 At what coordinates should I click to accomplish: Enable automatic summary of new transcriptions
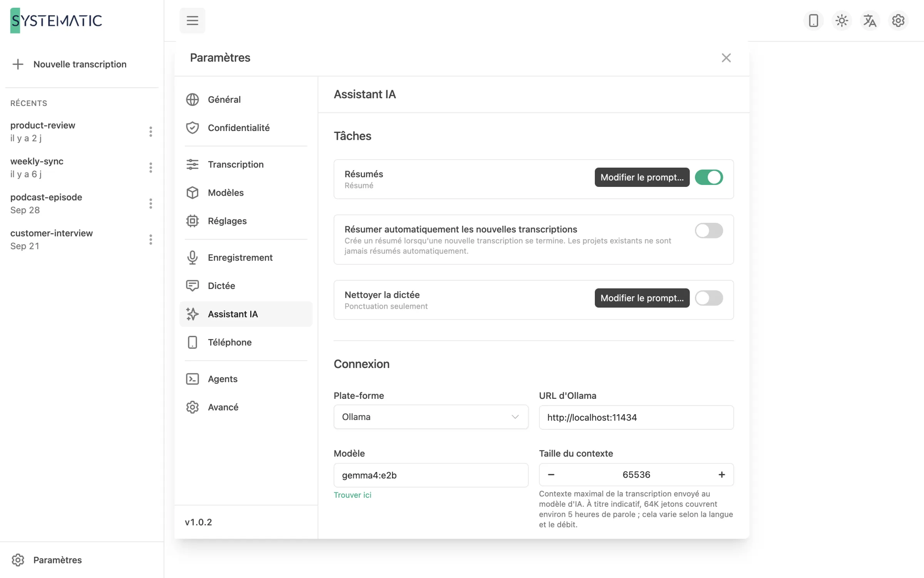coord(709,230)
